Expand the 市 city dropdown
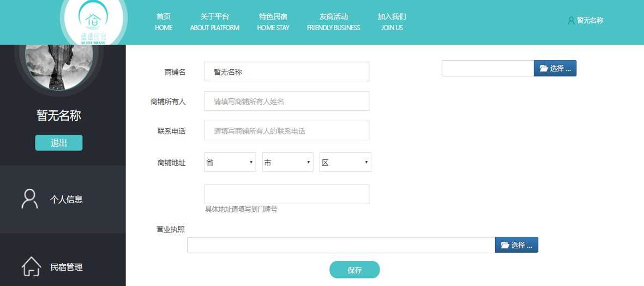 (287, 163)
